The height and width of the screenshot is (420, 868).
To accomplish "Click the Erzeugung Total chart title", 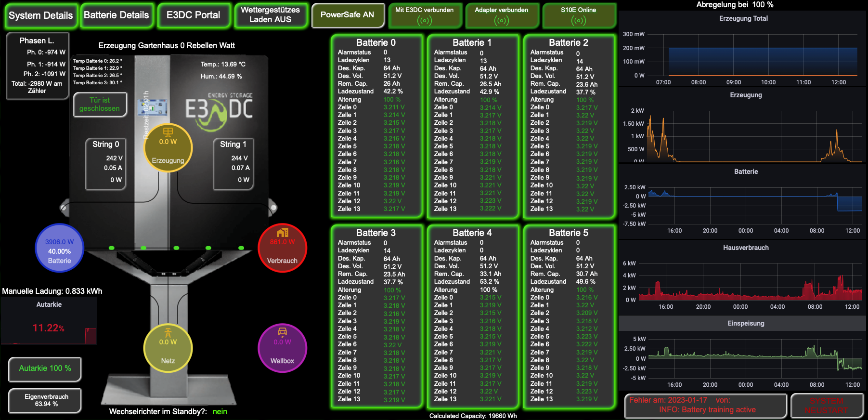I will pyautogui.click(x=743, y=18).
